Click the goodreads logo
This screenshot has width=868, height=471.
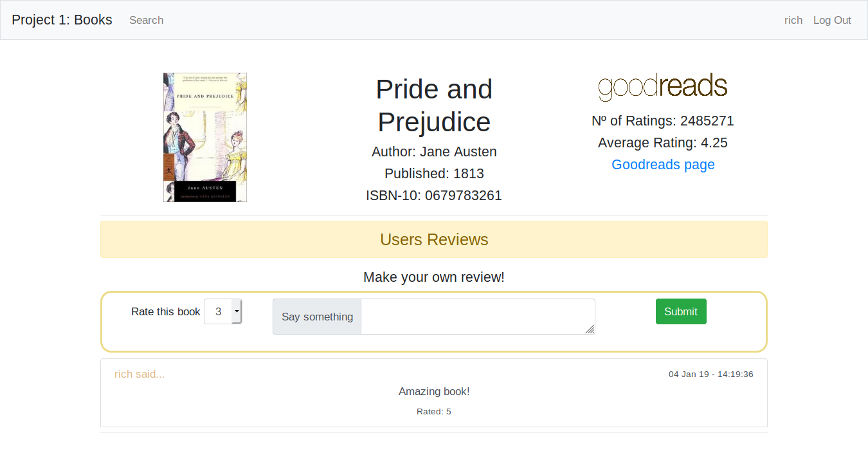[662, 88]
